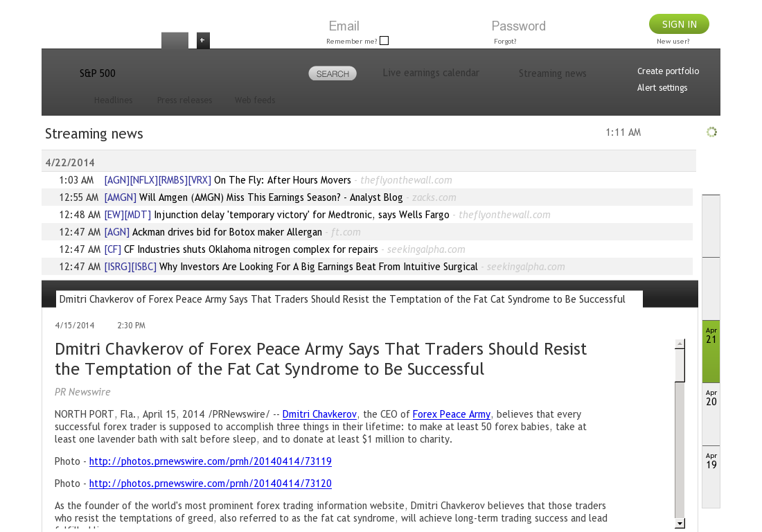The height and width of the screenshot is (532, 762).
Task: Click the spinning refresh indicator icon
Action: tap(711, 132)
